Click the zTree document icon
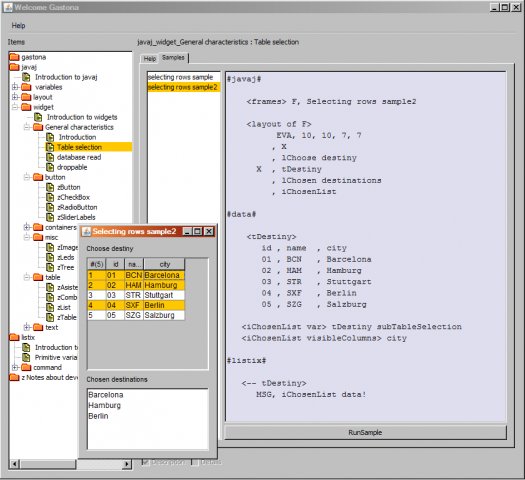 click(x=50, y=267)
